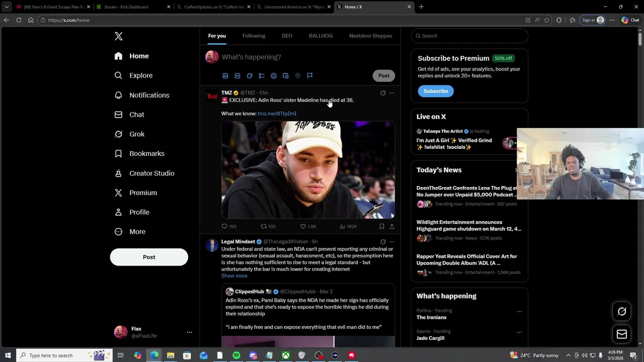The height and width of the screenshot is (362, 644).
Task: Expand browser tab search dropdown
Action: pyautogui.click(x=7, y=7)
